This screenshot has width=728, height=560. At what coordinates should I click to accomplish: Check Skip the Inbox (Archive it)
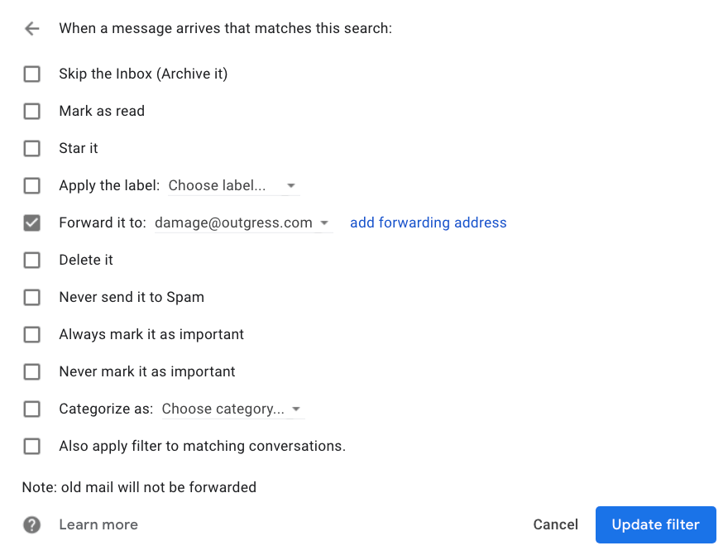click(x=32, y=74)
